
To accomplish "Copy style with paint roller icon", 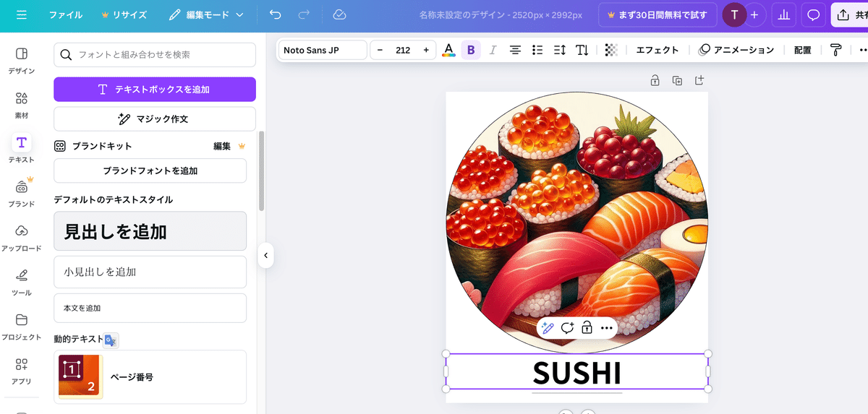I will (835, 50).
